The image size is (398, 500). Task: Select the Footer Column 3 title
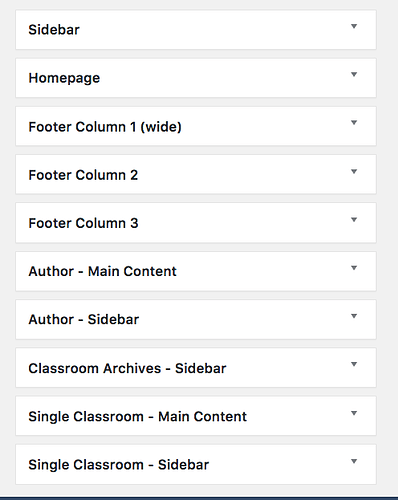(x=83, y=223)
